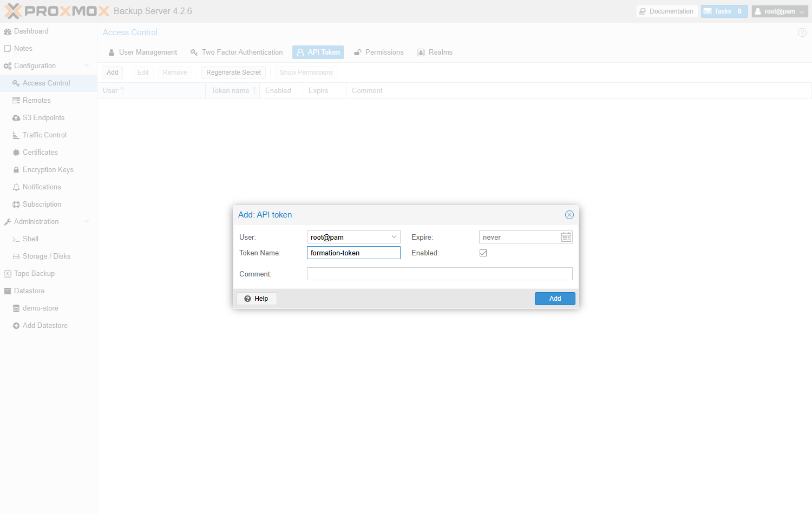
Task: Click the blue Add button in dialog
Action: (555, 299)
